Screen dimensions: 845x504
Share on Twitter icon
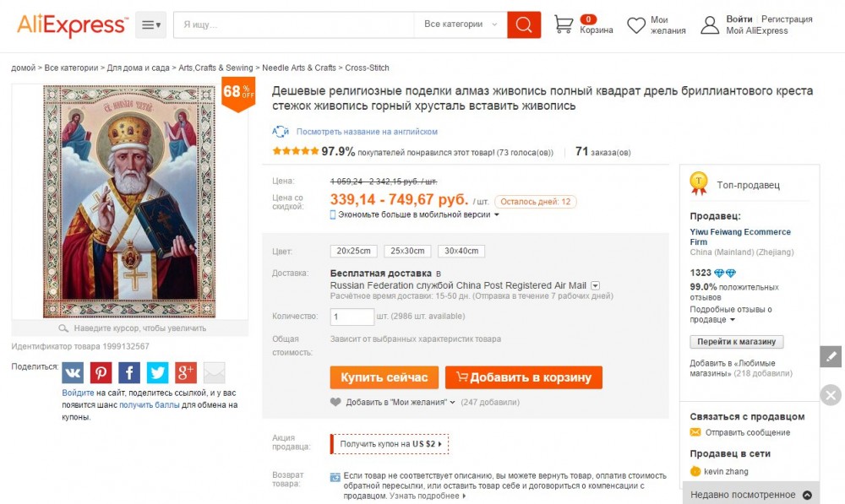[158, 372]
